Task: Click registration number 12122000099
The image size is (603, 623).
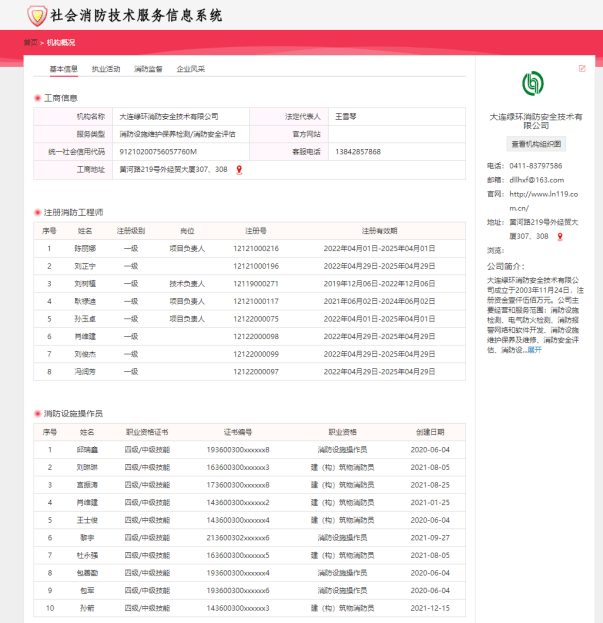Action: [x=256, y=354]
